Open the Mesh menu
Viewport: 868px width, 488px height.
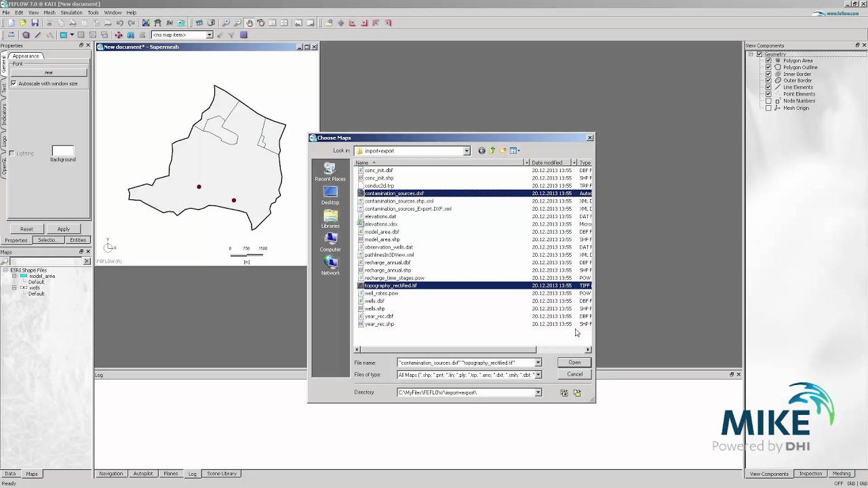[50, 12]
